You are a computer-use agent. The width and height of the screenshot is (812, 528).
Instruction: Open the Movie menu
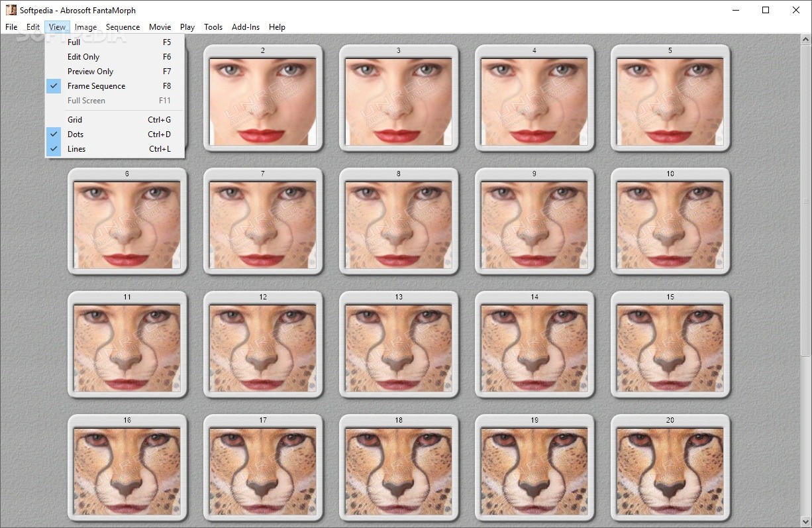tap(160, 27)
